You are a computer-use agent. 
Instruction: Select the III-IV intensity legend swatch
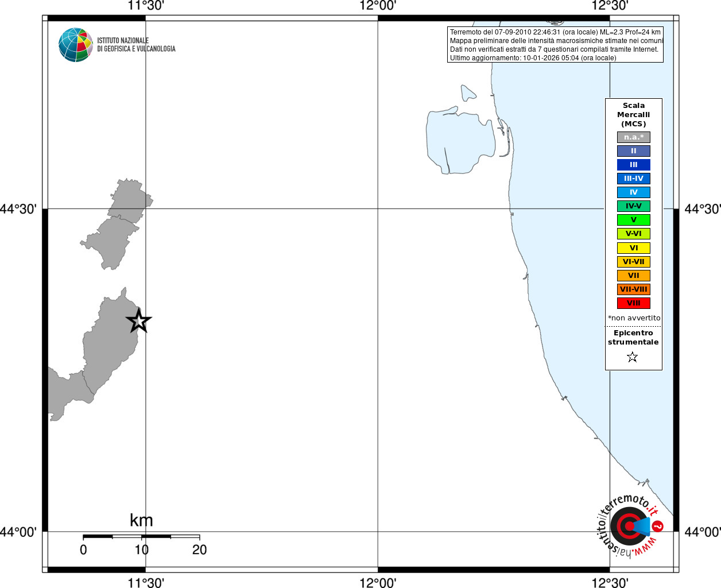click(x=634, y=179)
